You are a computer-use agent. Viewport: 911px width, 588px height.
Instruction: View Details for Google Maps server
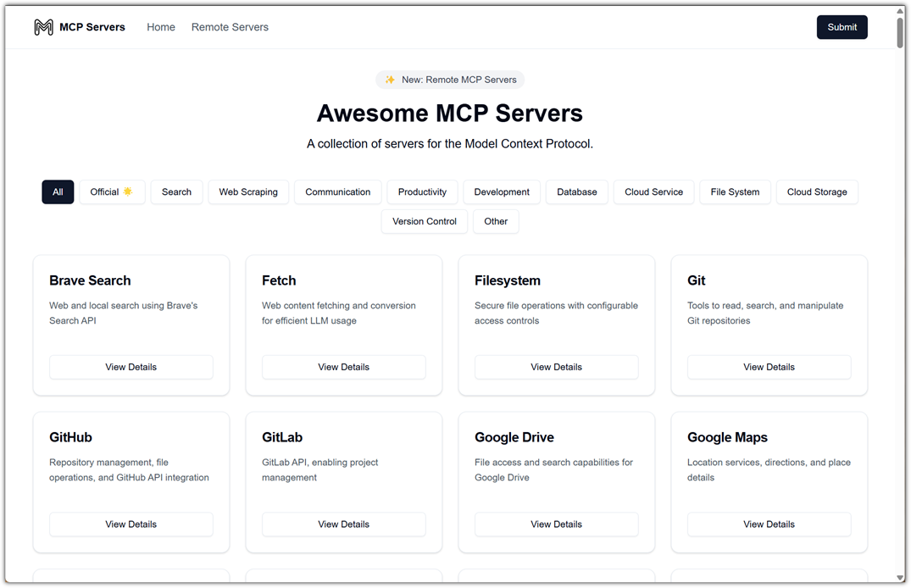(x=769, y=524)
